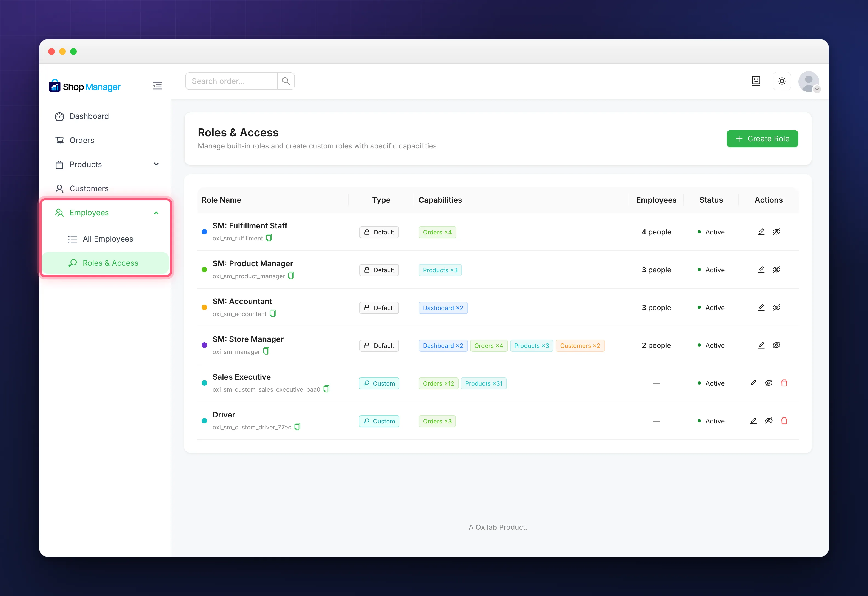Collapse the sidebar with the menu icon
The height and width of the screenshot is (596, 868).
coord(157,86)
